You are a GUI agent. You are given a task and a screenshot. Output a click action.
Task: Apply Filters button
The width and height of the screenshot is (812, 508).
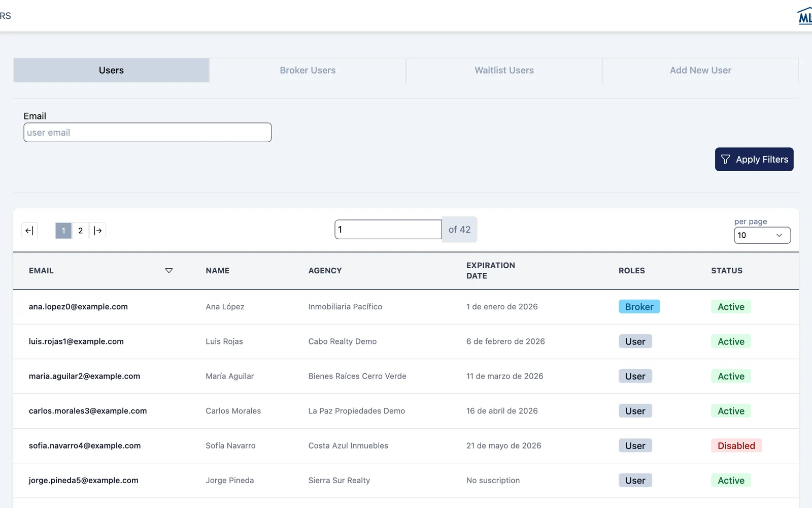click(x=754, y=160)
